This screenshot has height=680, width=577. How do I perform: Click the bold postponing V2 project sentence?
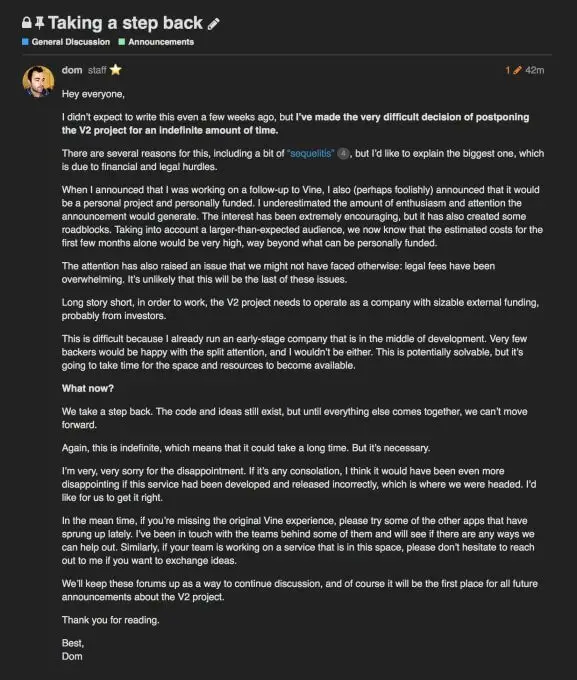tap(295, 124)
